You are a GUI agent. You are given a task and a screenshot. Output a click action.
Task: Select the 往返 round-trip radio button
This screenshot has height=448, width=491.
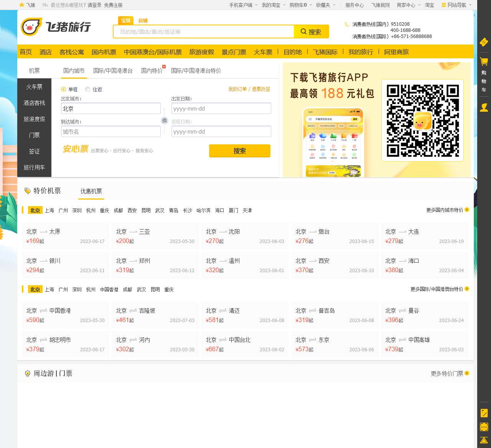click(88, 89)
